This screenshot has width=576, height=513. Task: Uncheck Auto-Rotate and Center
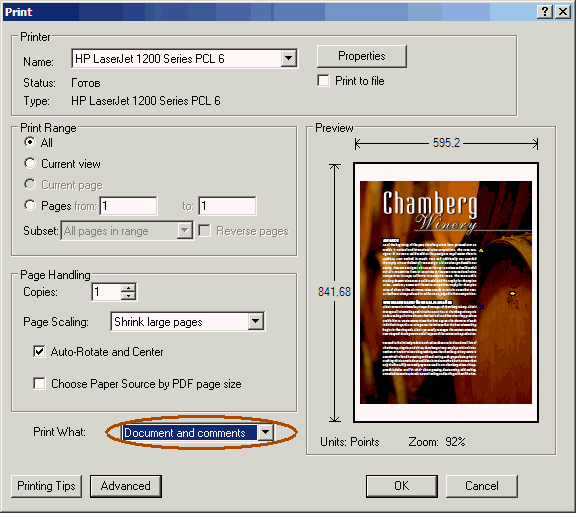click(39, 351)
